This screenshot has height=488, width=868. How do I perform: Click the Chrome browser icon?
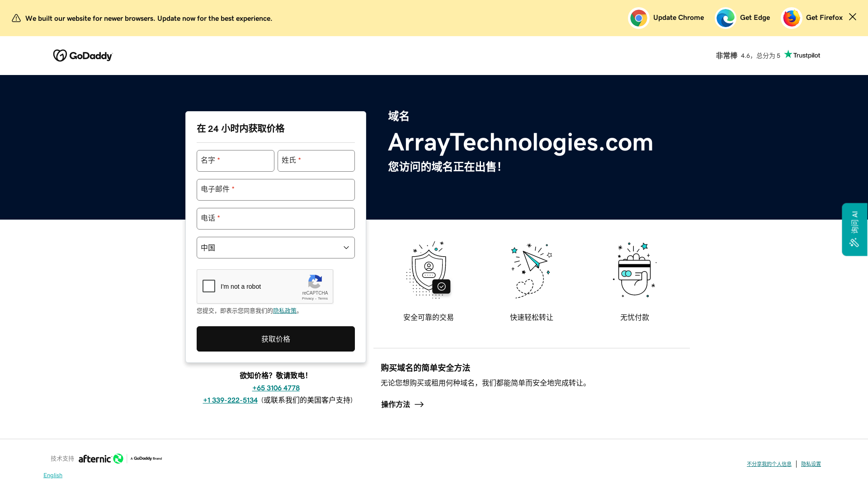point(638,18)
